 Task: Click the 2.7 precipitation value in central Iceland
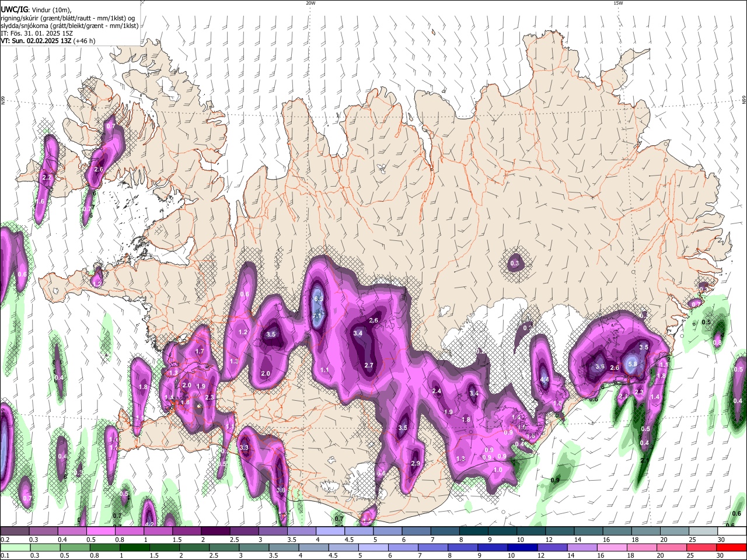pyautogui.click(x=368, y=365)
